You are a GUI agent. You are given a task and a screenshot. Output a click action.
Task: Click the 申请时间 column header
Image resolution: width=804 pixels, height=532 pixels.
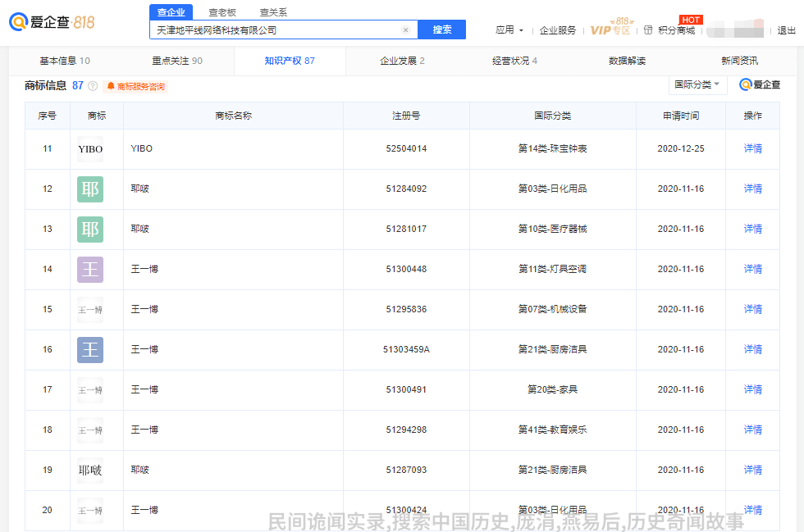tap(681, 116)
